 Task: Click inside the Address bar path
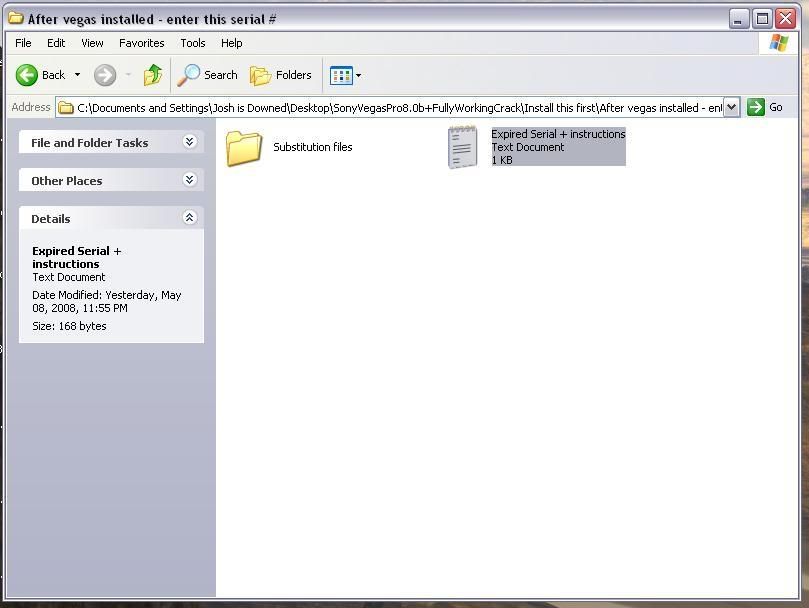pyautogui.click(x=399, y=108)
